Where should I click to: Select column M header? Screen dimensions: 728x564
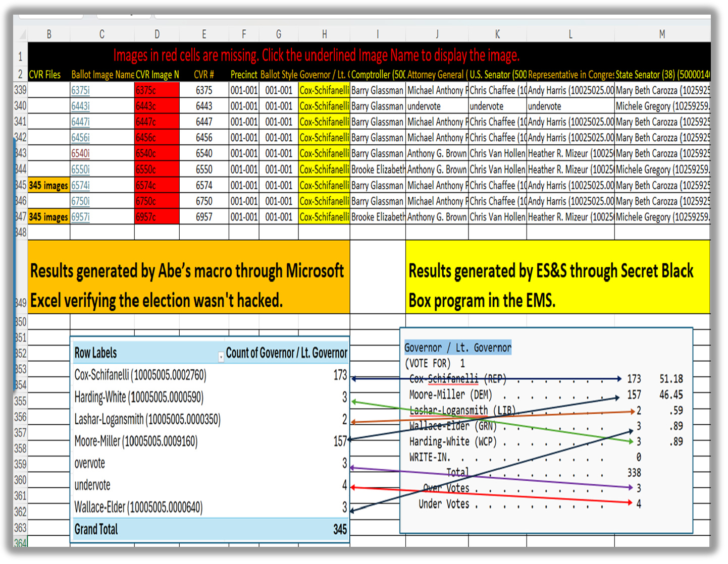coord(662,34)
